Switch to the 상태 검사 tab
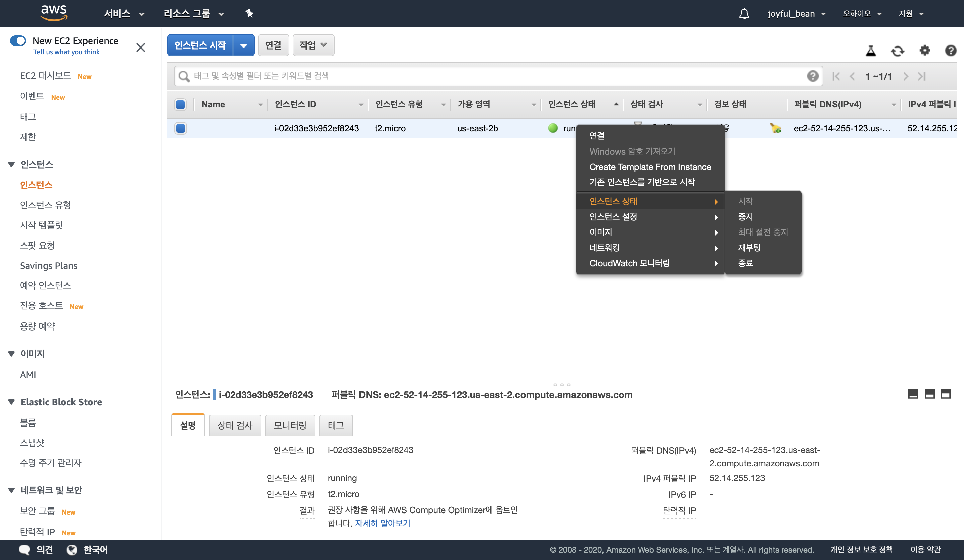The height and width of the screenshot is (560, 964). (x=235, y=425)
